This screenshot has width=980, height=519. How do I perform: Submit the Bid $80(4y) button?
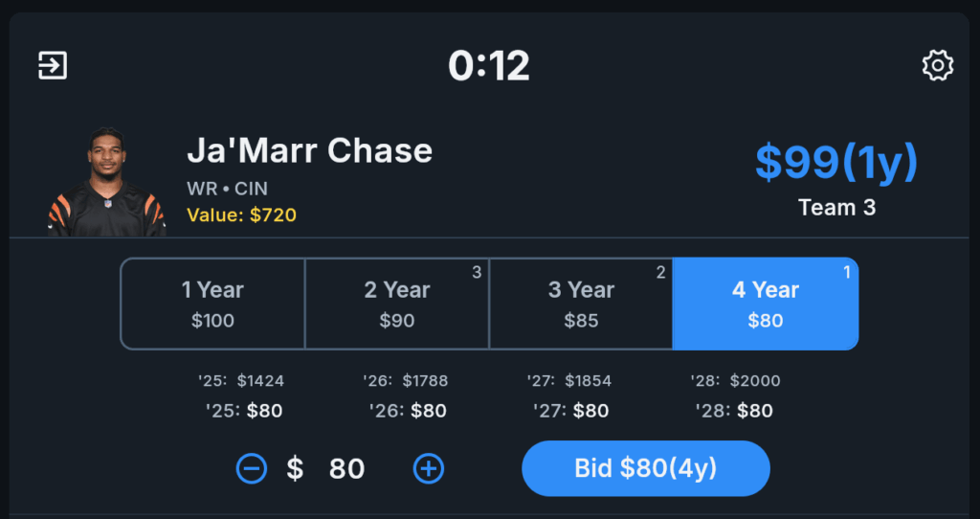646,468
